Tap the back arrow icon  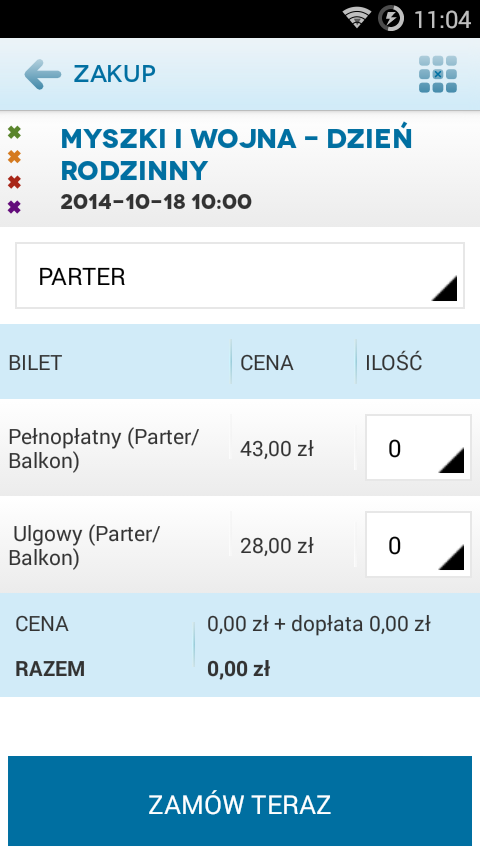[x=42, y=74]
